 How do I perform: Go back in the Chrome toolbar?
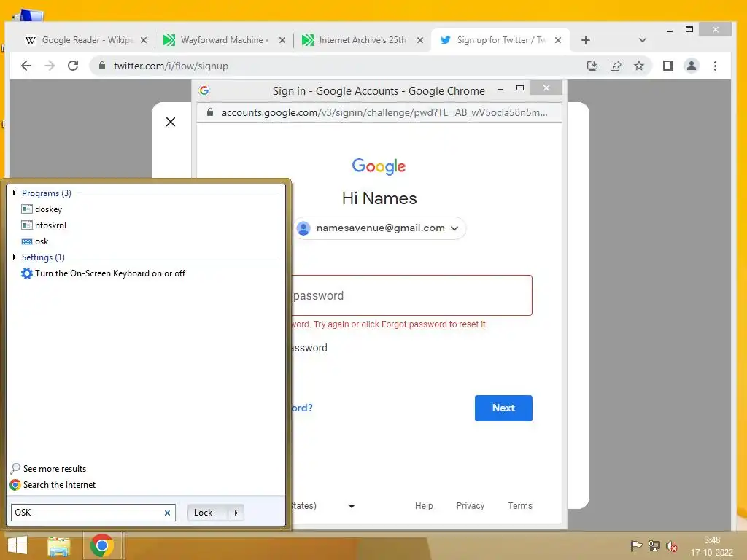coord(26,66)
